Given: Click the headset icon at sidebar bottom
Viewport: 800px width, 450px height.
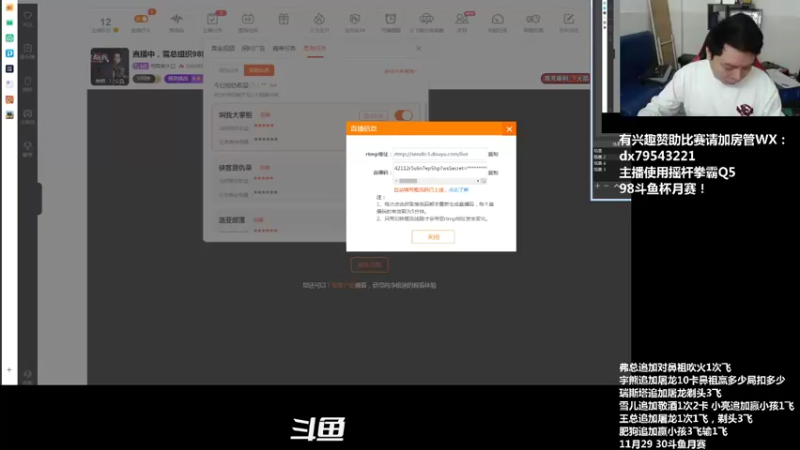Looking at the screenshot, I should pos(28,374).
